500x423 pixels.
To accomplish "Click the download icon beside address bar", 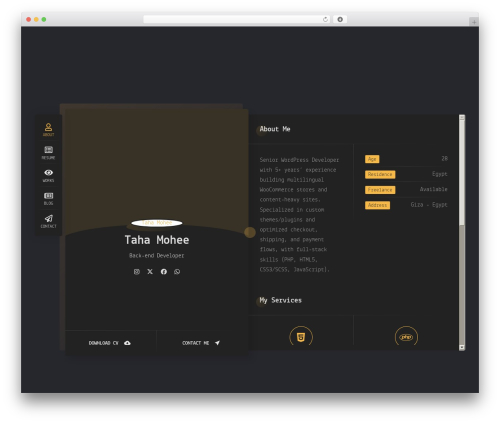I will pos(340,20).
